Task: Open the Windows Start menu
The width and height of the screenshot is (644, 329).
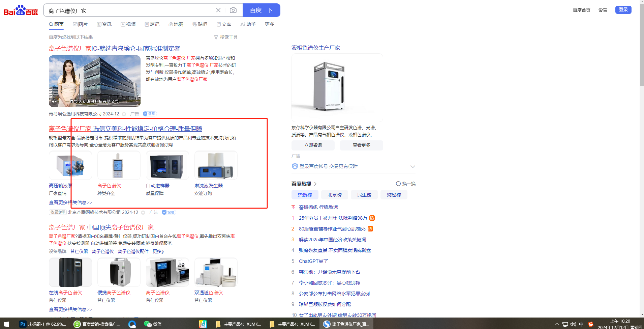Action: point(6,324)
